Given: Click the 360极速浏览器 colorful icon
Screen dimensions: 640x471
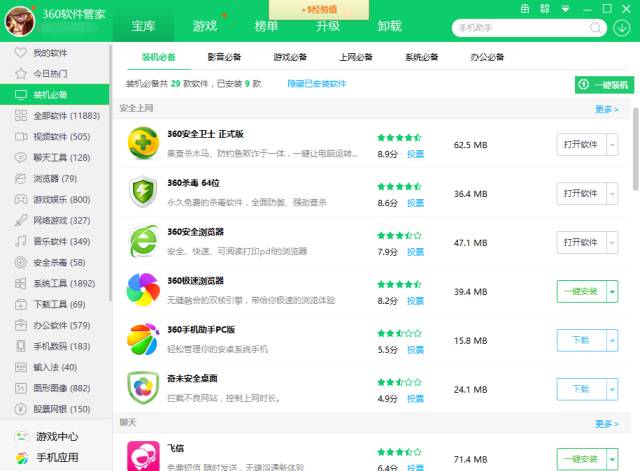Looking at the screenshot, I should [x=143, y=290].
